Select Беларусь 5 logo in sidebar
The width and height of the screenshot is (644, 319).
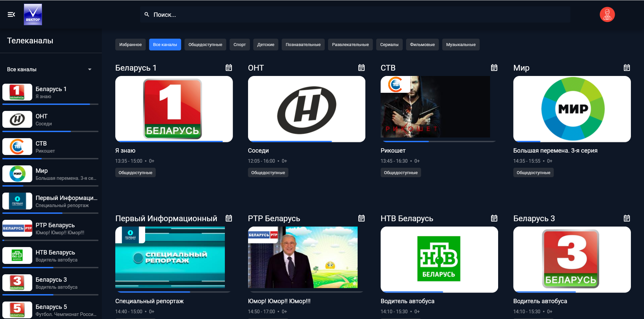pyautogui.click(x=17, y=310)
